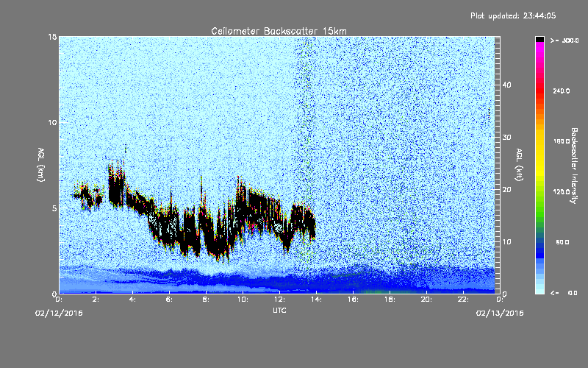Click the colorbar label '<= 0.0'

point(564,293)
